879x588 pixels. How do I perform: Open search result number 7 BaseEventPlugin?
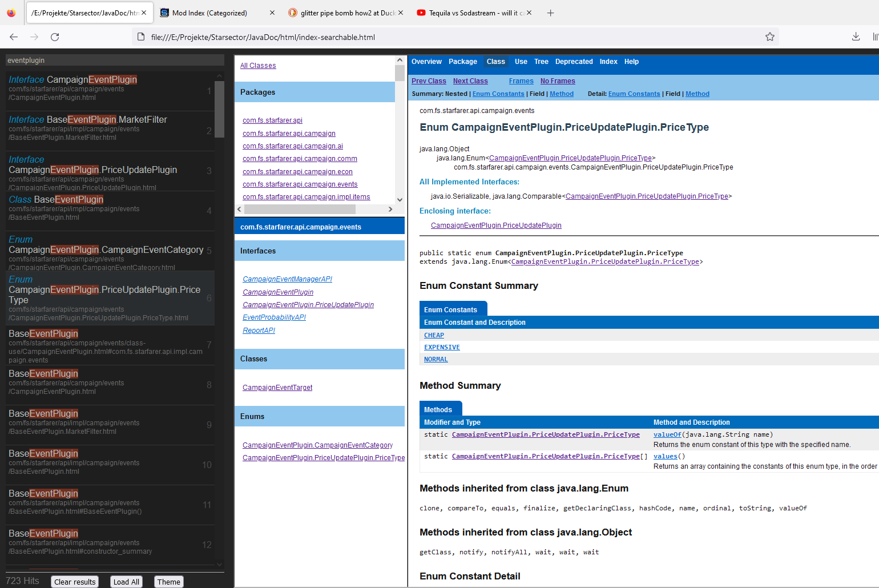(110, 346)
